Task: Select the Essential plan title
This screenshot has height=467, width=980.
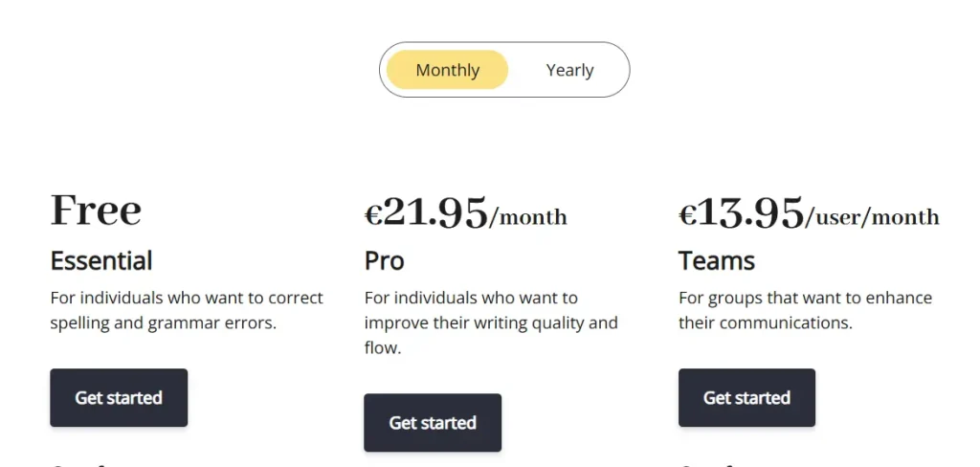Action: pos(101,260)
